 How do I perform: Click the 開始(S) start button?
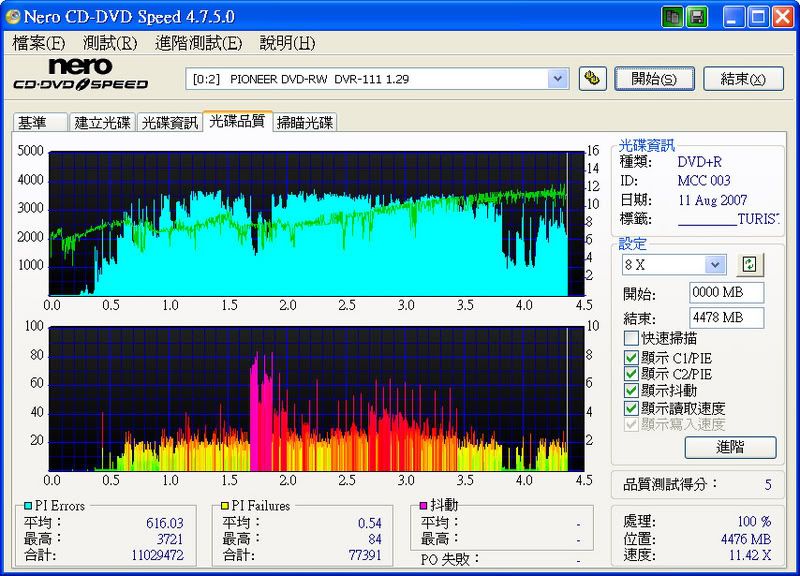pyautogui.click(x=654, y=79)
